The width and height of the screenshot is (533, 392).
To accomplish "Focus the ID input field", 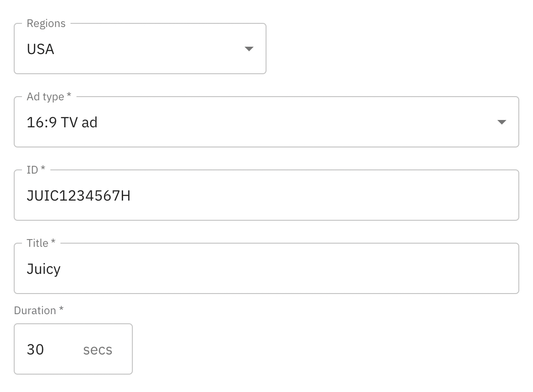I will 266,196.
